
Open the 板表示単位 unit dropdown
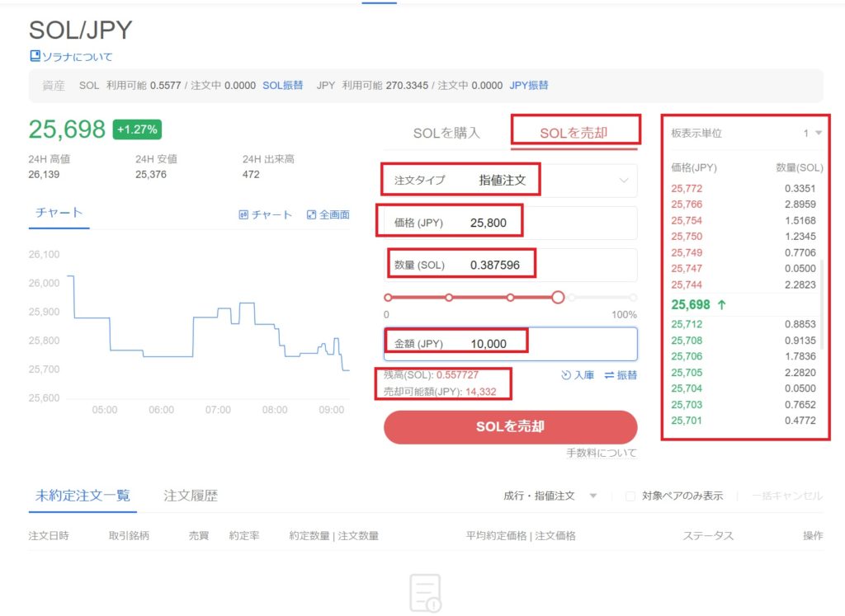point(813,133)
